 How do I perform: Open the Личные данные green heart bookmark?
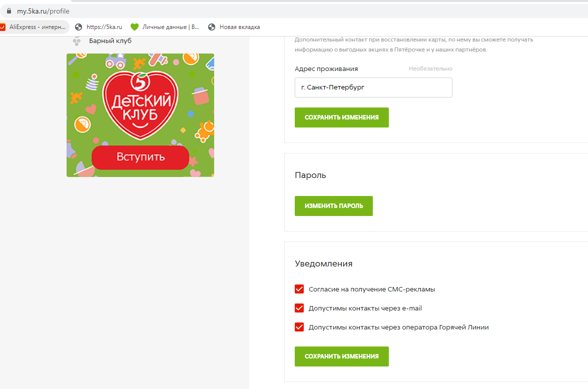(x=165, y=27)
